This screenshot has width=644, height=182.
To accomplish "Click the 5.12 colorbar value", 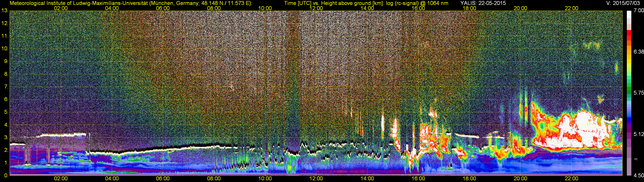I will [x=638, y=134].
